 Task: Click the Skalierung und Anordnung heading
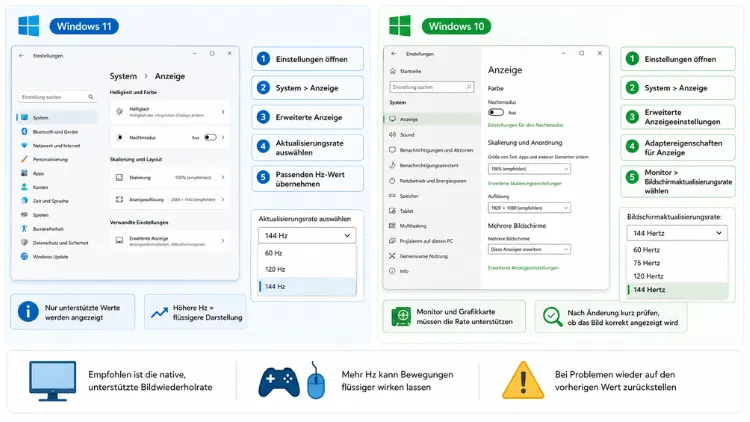(x=525, y=143)
